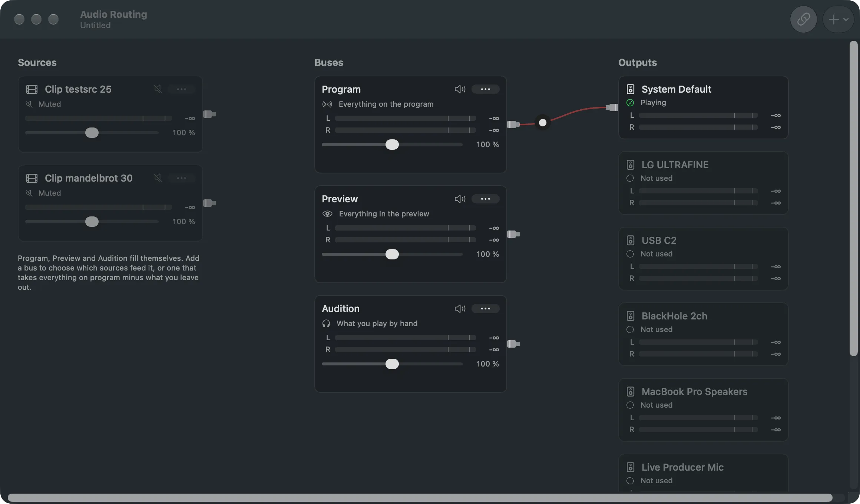Click the white node on the routing cable
This screenshot has width=860, height=504.
(x=543, y=123)
